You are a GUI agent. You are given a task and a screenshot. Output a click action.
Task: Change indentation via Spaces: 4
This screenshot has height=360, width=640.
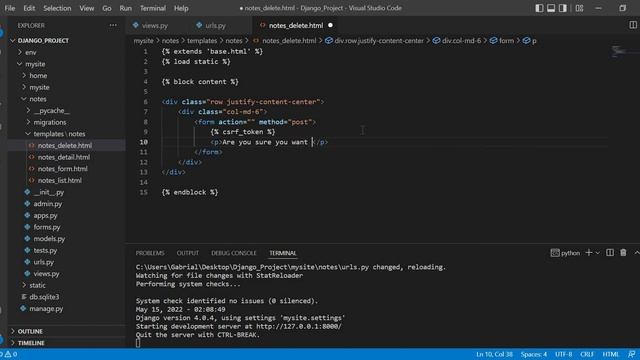click(x=533, y=354)
